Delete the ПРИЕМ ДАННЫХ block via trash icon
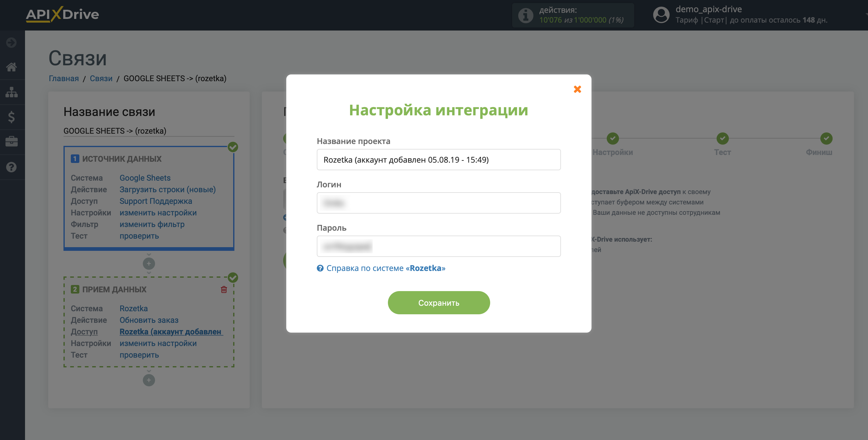 pos(224,289)
